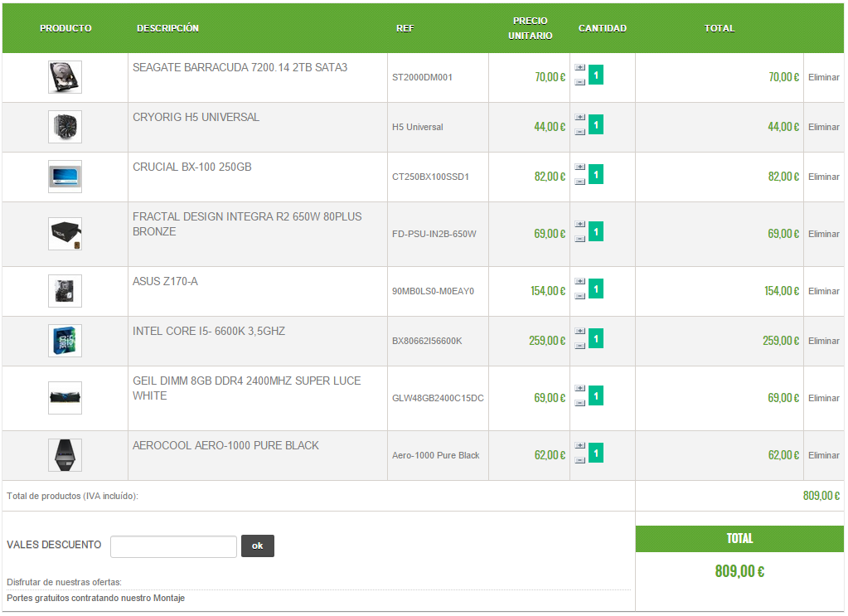The width and height of the screenshot is (848, 616).
Task: Click reference 90MB0LS0-M0EAY0
Action: click(x=434, y=292)
